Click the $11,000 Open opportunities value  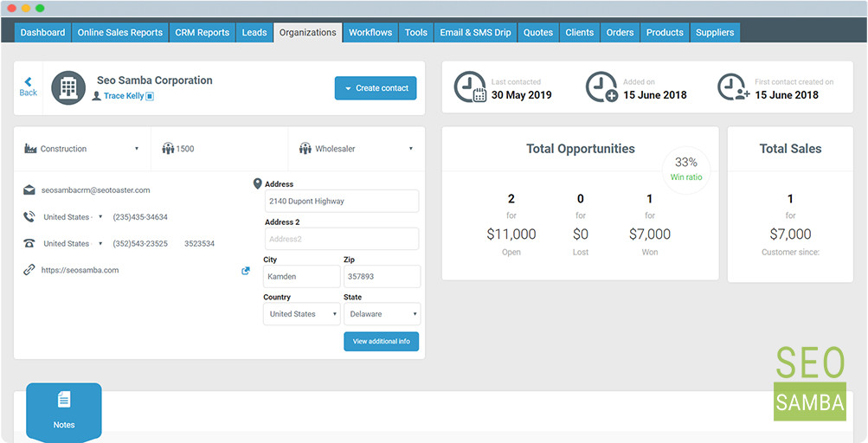511,234
